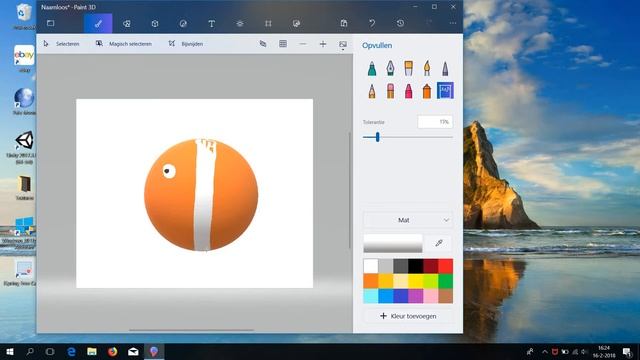Toggle the 3D view mode icon

pyautogui.click(x=283, y=44)
